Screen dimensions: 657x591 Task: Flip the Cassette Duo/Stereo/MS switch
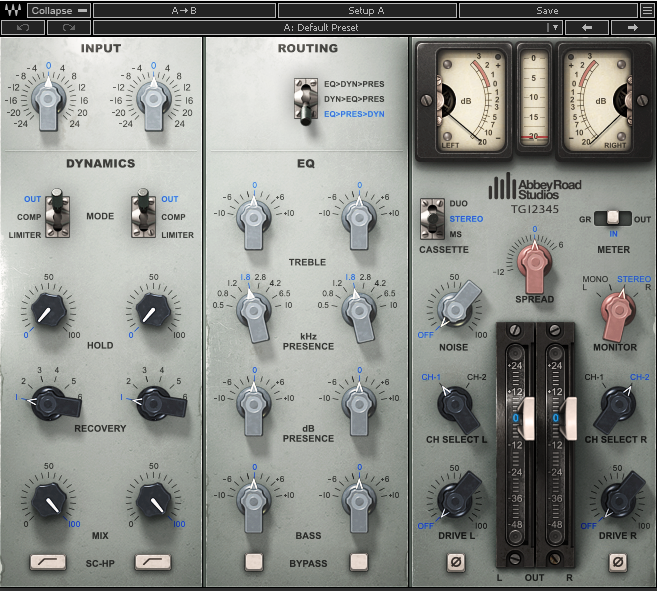tap(432, 218)
